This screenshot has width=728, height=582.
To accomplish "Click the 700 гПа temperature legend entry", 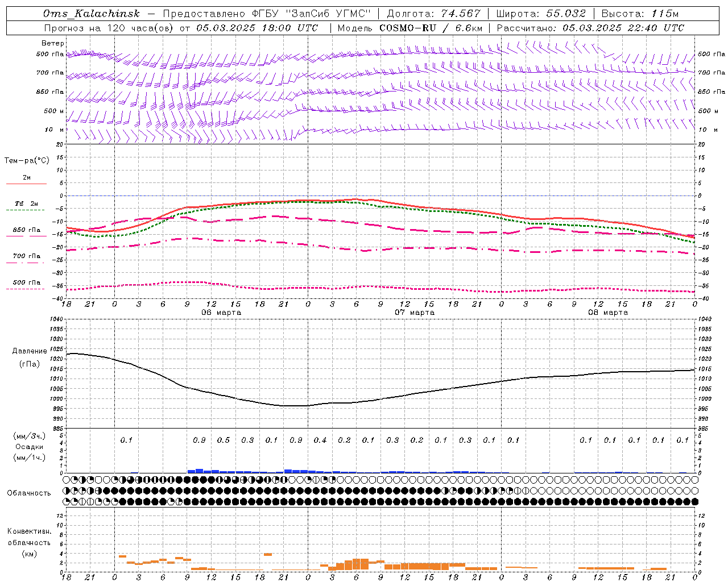I will coord(26,256).
